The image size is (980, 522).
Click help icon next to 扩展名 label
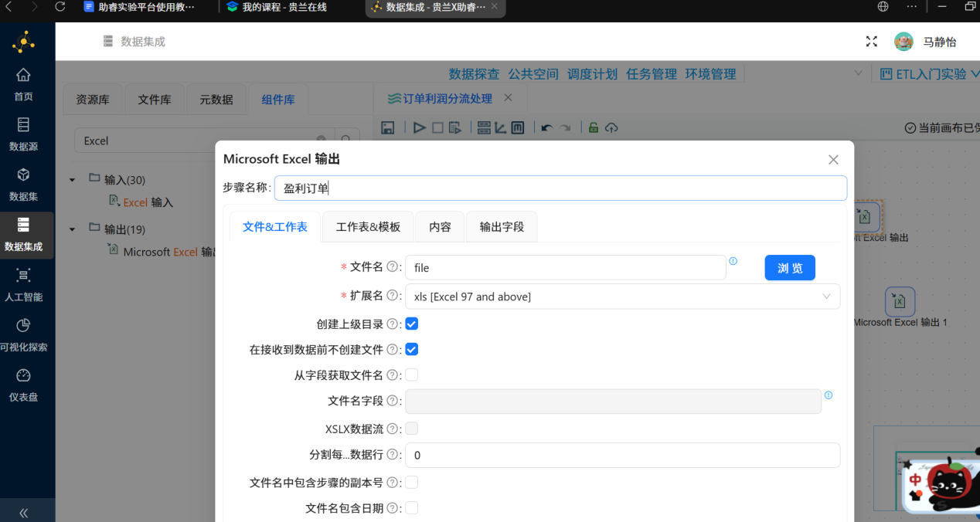pyautogui.click(x=392, y=296)
